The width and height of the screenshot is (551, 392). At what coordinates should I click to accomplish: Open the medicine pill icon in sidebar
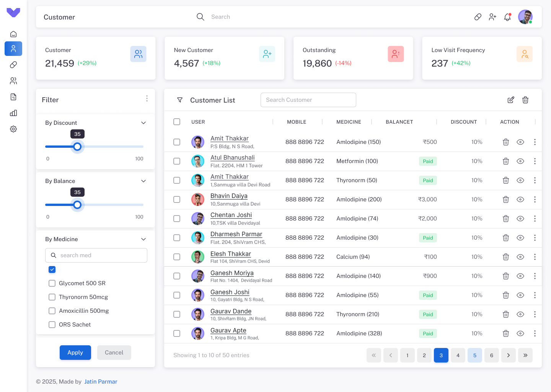tap(13, 65)
